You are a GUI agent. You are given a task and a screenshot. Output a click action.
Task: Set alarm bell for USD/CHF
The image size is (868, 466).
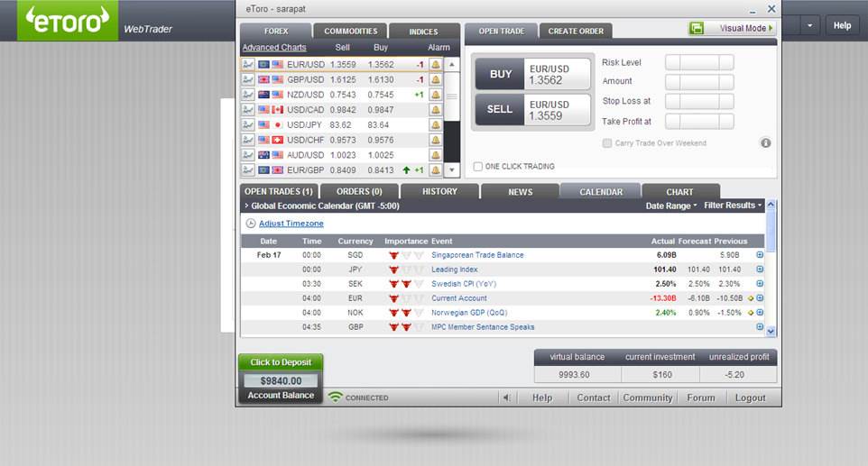(436, 140)
